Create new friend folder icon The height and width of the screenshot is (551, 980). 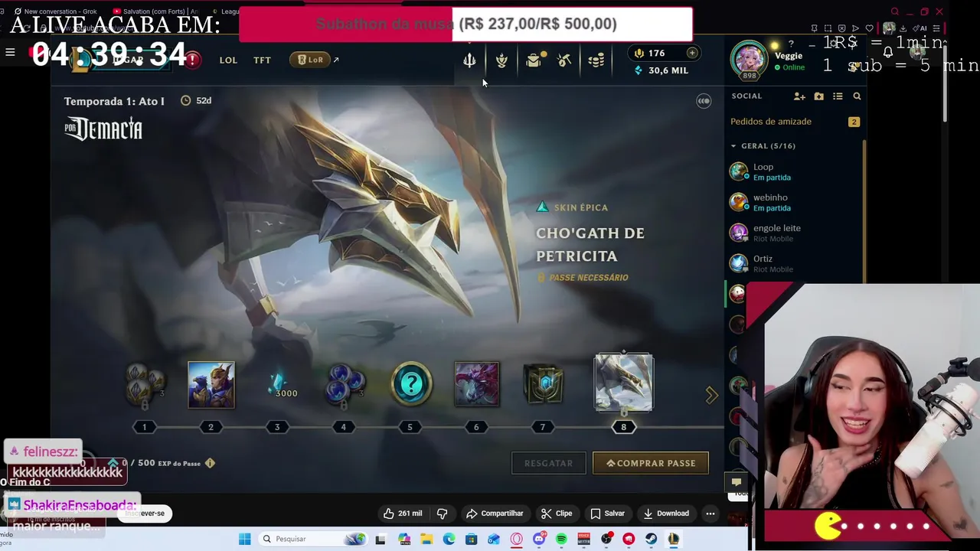(x=818, y=96)
